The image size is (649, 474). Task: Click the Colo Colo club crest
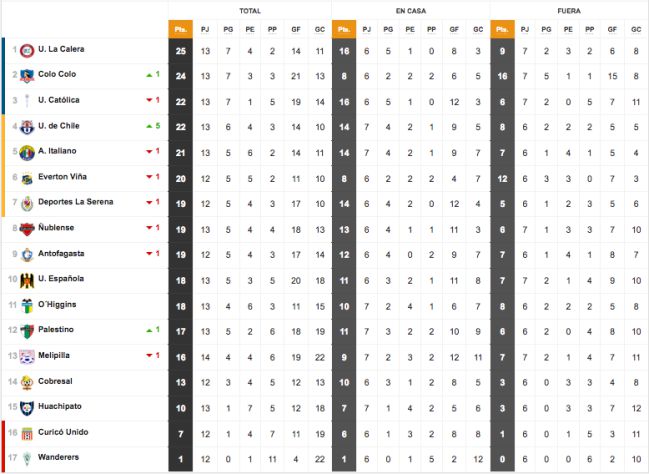coord(26,75)
